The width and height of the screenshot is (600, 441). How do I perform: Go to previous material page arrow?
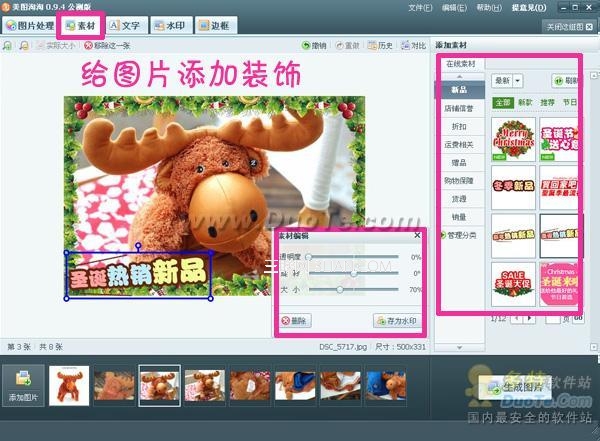click(x=517, y=318)
